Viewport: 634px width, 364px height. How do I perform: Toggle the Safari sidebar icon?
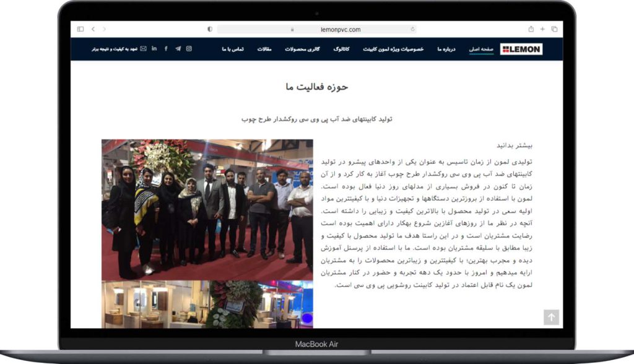pyautogui.click(x=80, y=29)
